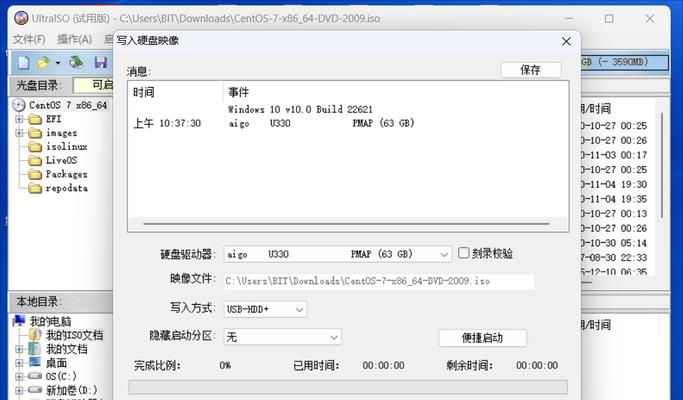Click the Save floppy disk toolbar icon

click(101, 63)
